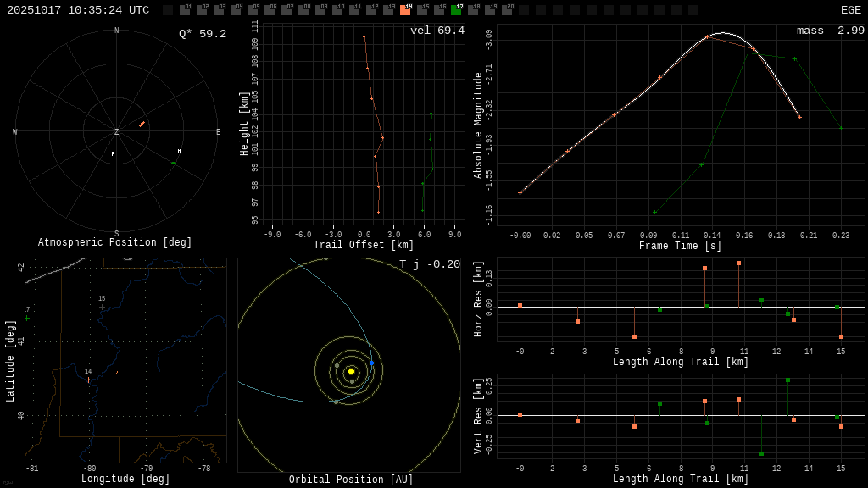Screen dimensions: 868x488
Task: Click the vel 69.4 velocity readout
Action: point(437,30)
